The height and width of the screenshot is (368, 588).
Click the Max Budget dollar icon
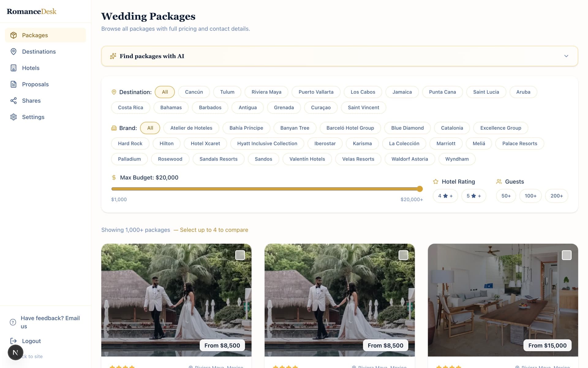(114, 178)
